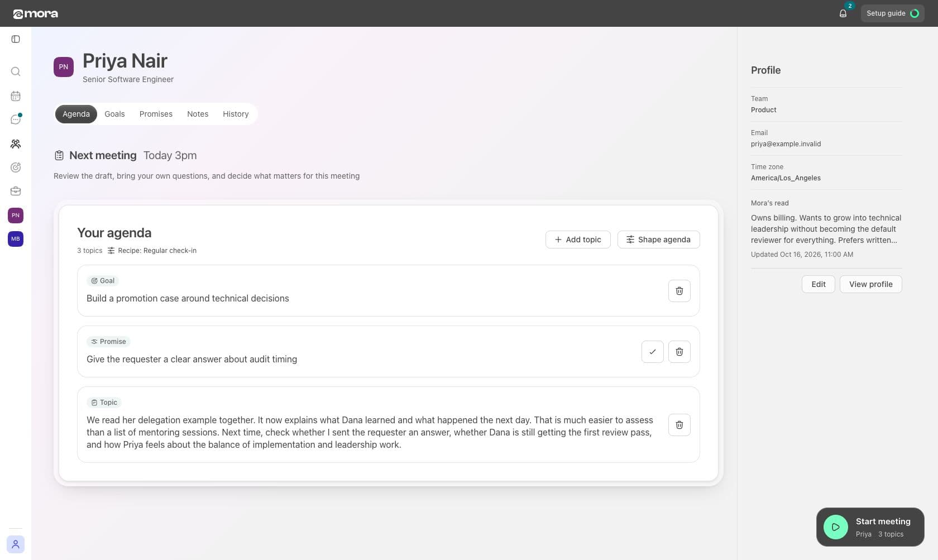Select the PN avatar in sidebar
The height and width of the screenshot is (560, 938).
tap(16, 215)
